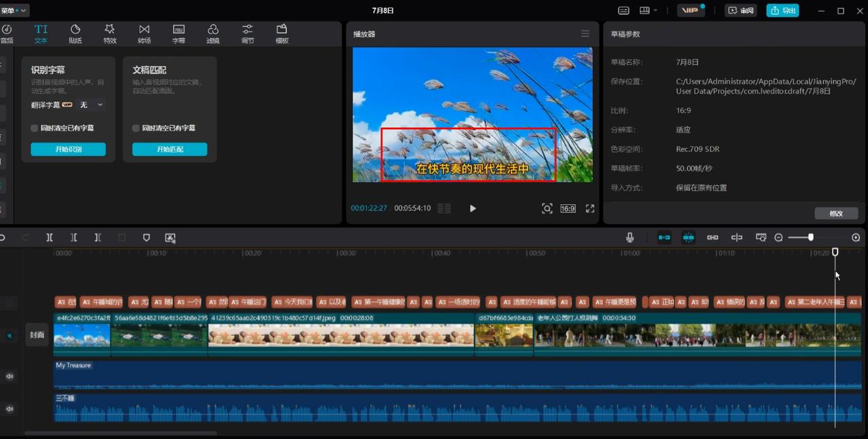Switch to the 转场 tab
Screen dimensions: 868x439
[x=144, y=33]
